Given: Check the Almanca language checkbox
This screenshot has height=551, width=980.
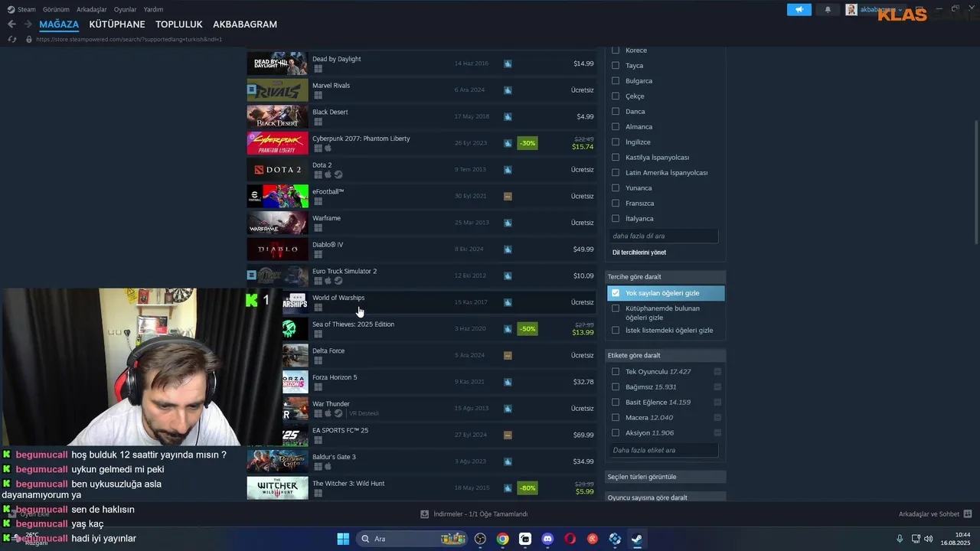Looking at the screenshot, I should point(616,127).
